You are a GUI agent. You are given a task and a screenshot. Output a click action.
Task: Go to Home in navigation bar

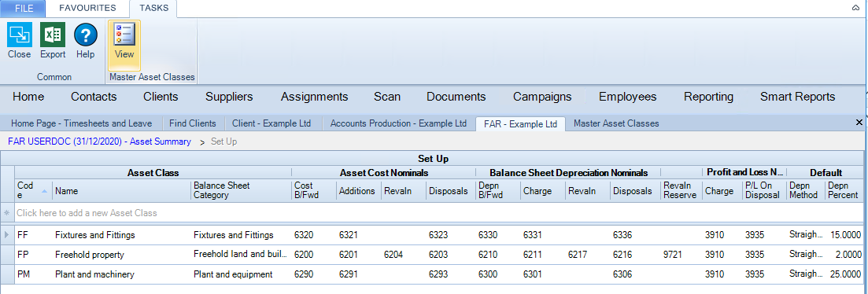point(28,97)
